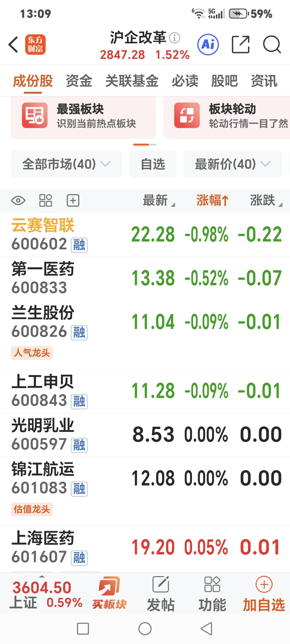Viewport: 290px width, 644px height.
Task: Tap 上证 3604.50 index value
Action: [42, 588]
